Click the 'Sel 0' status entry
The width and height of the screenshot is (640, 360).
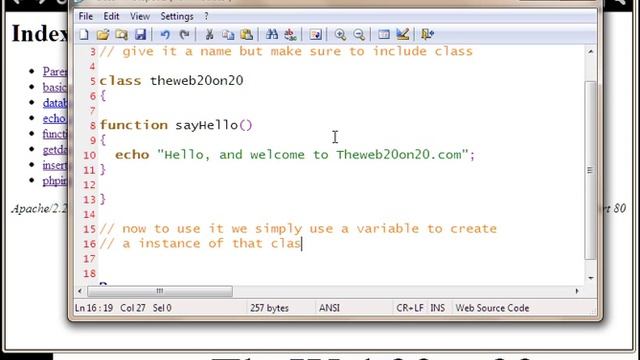(x=162, y=308)
